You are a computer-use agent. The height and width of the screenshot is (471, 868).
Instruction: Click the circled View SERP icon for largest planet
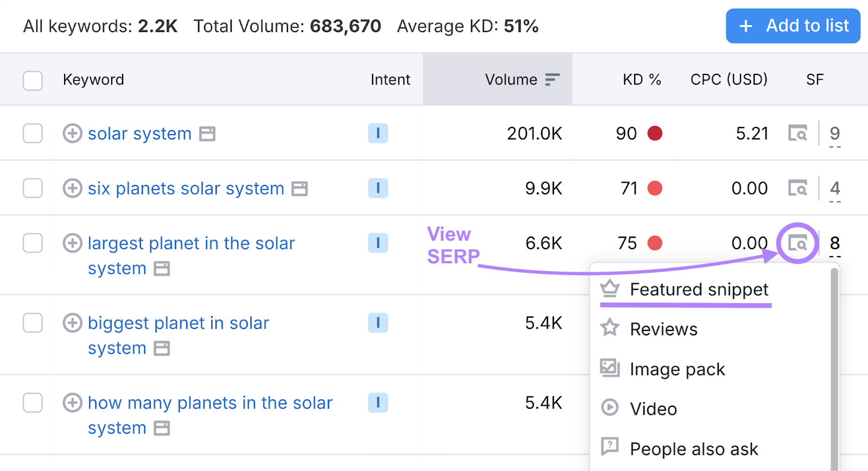[x=797, y=243]
